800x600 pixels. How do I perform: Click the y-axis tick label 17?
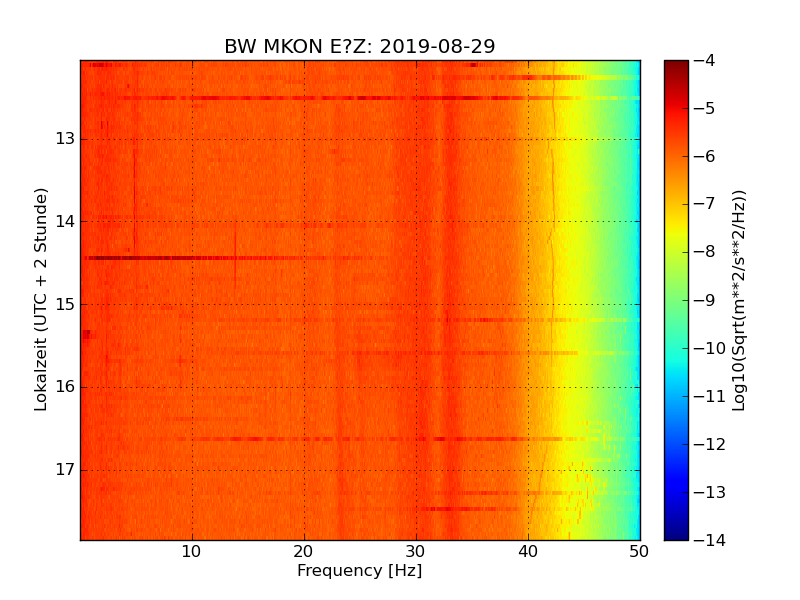click(65, 469)
